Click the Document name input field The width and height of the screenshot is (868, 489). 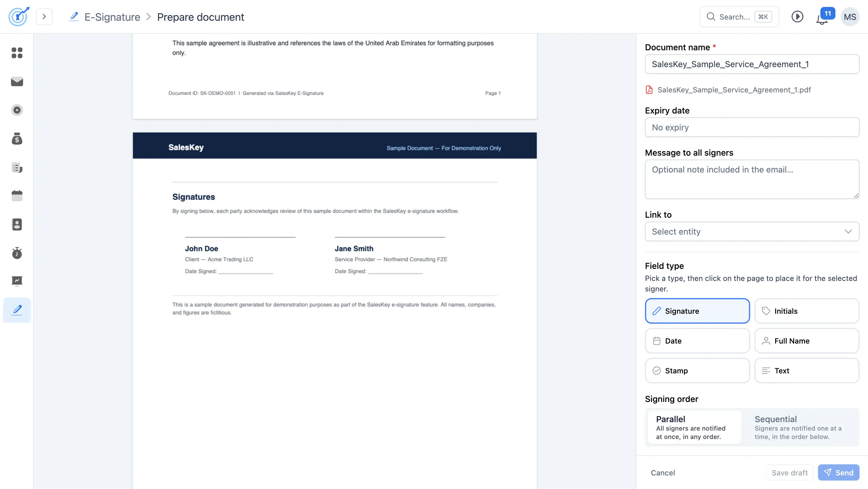click(752, 64)
